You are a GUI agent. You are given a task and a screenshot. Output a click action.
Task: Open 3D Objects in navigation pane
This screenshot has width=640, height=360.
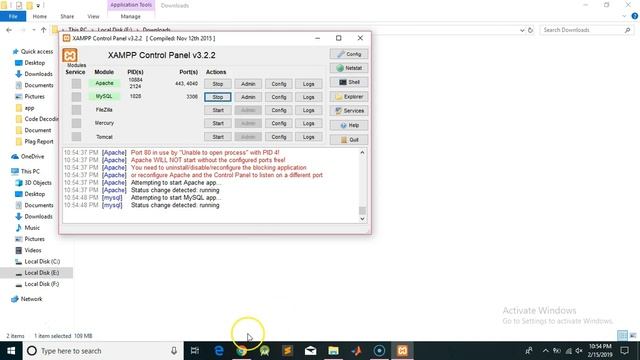[x=38, y=183]
